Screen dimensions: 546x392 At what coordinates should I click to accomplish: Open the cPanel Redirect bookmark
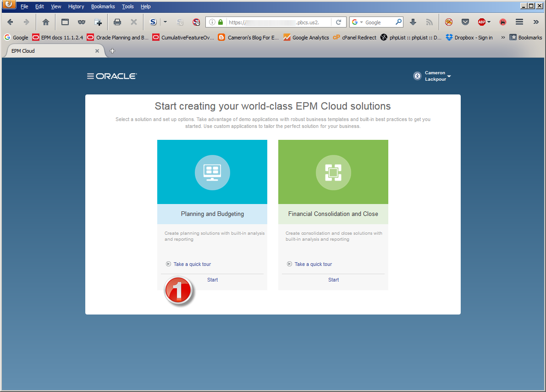354,37
